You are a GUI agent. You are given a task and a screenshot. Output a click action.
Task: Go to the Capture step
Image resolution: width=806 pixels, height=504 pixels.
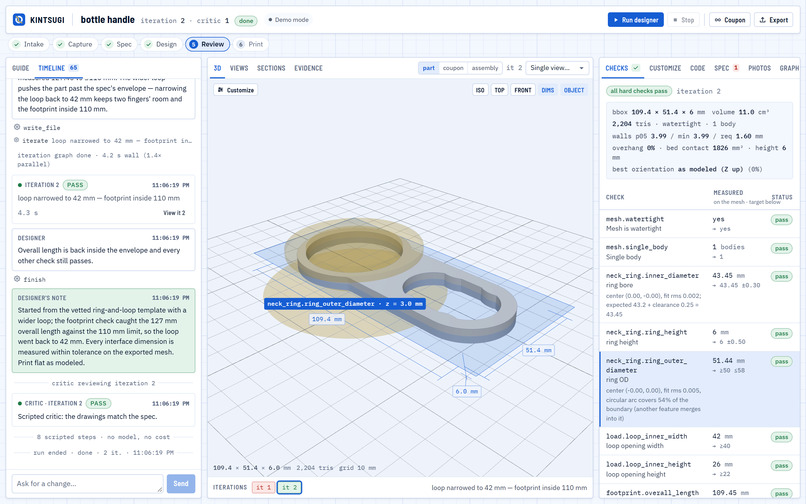(75, 44)
